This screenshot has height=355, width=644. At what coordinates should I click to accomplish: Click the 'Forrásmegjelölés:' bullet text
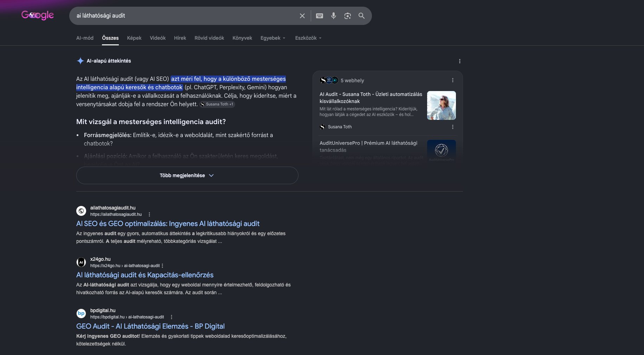pos(108,135)
